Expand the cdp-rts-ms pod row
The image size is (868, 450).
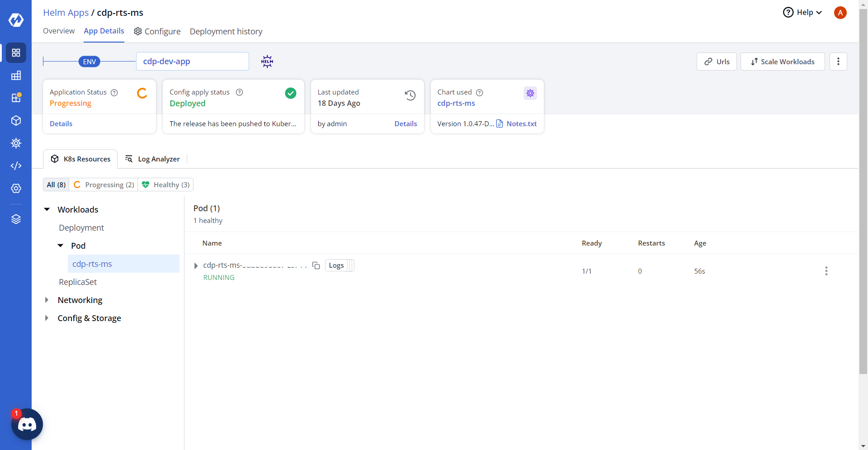[196, 265]
